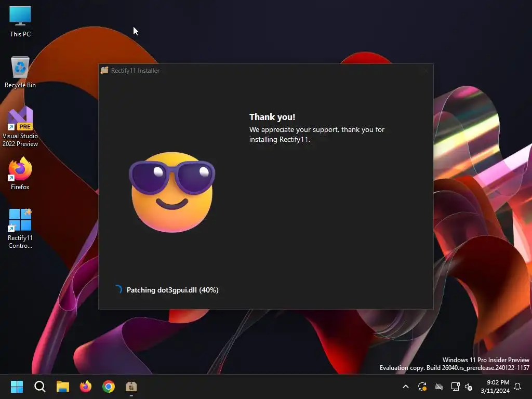
Task: Open the network status tray icon
Action: 455,387
